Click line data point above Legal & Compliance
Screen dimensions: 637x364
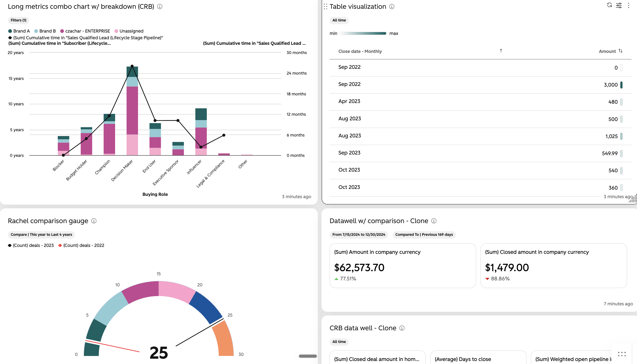[224, 135]
